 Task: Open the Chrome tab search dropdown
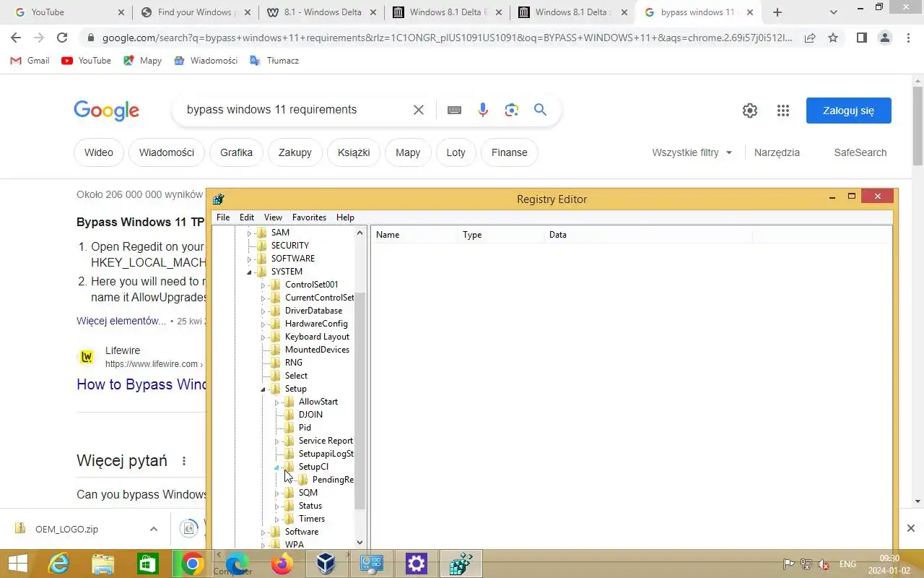click(834, 12)
